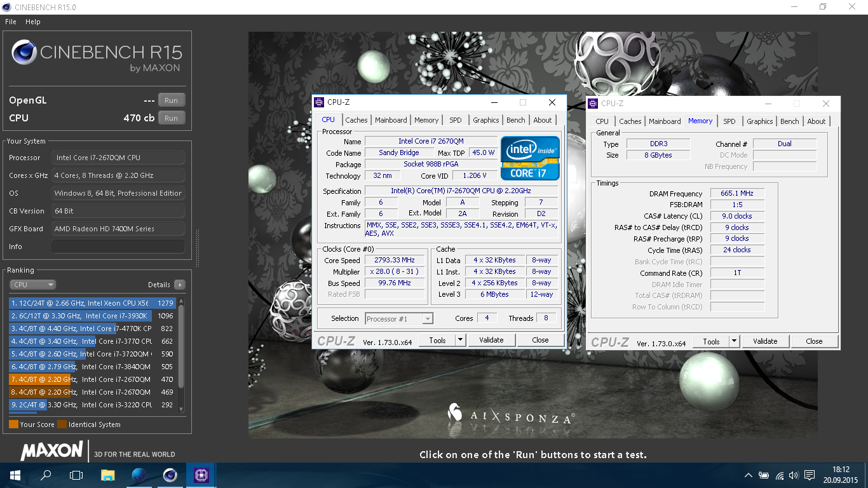This screenshot has width=868, height=488.
Task: Select the Core i3-3220 ranking entry
Action: click(92, 405)
